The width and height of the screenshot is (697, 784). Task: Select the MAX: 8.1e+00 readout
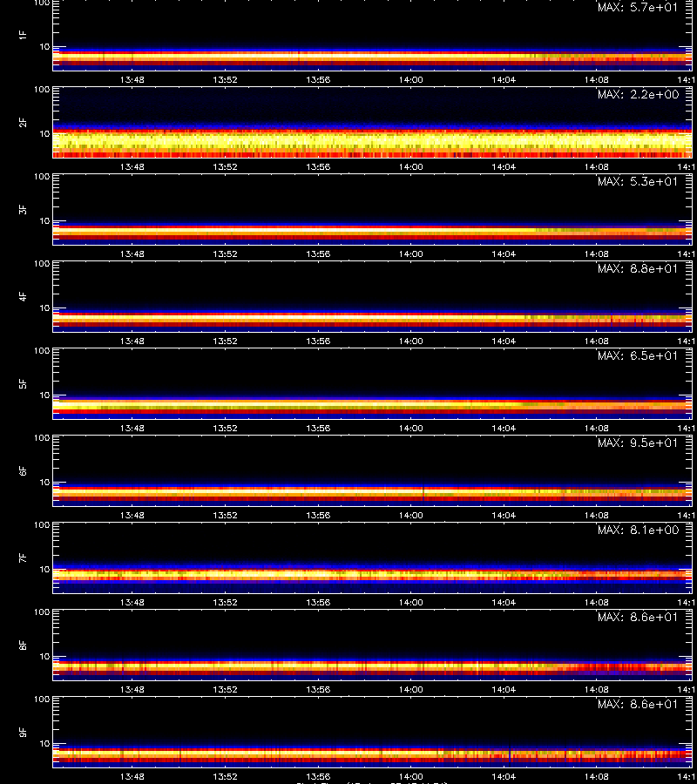638,530
